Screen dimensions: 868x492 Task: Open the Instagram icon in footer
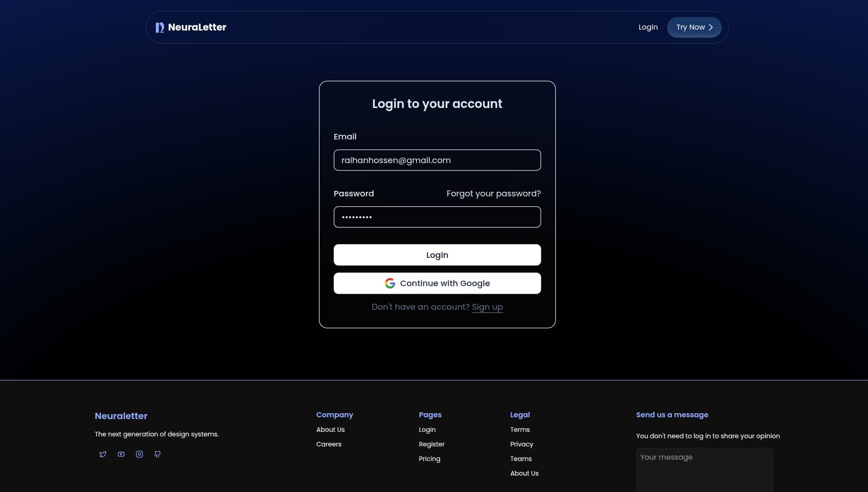139,454
